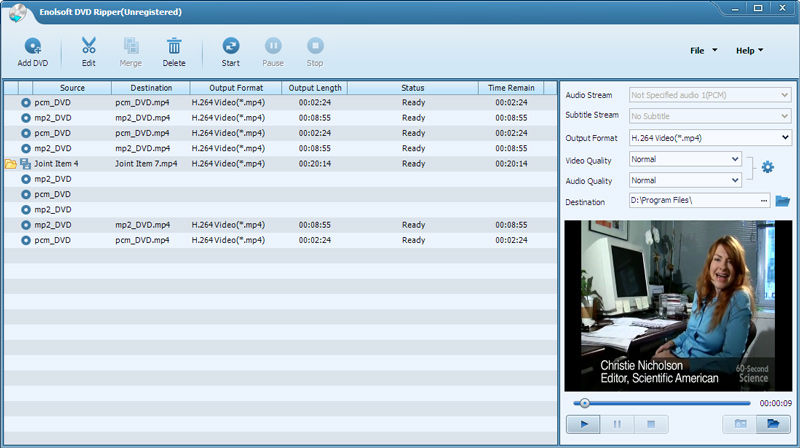Open the Video Quality dropdown
Image resolution: width=800 pixels, height=448 pixels.
pos(685,159)
